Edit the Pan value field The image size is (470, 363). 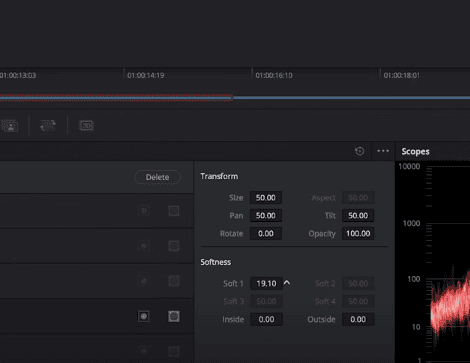266,216
